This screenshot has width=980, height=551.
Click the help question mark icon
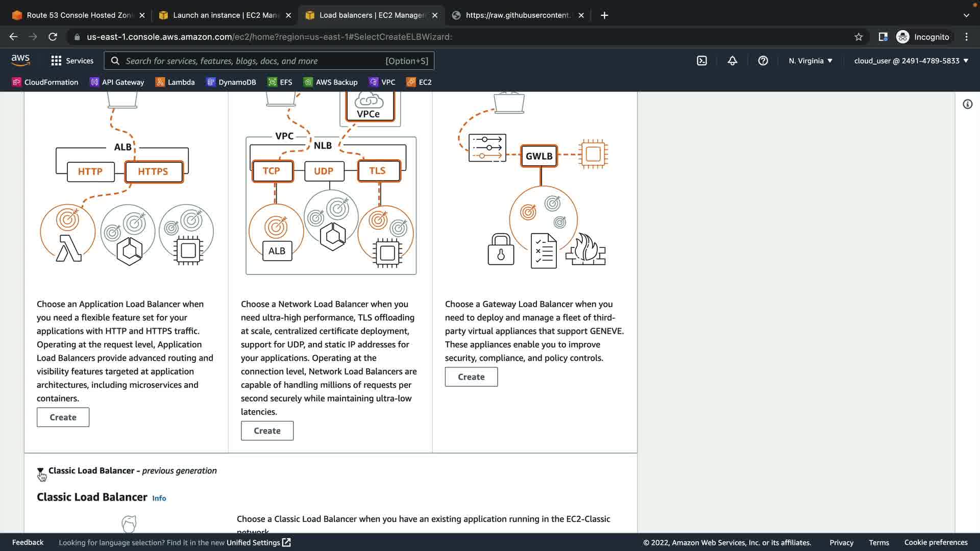click(x=763, y=61)
